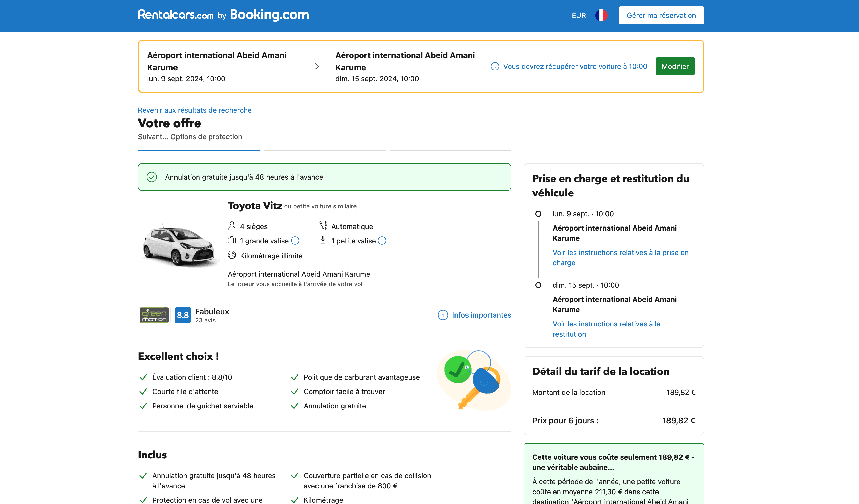Click 'Prix pour 6 jours :' total row
Screen dimensions: 859x504
pyautogui.click(x=614, y=420)
